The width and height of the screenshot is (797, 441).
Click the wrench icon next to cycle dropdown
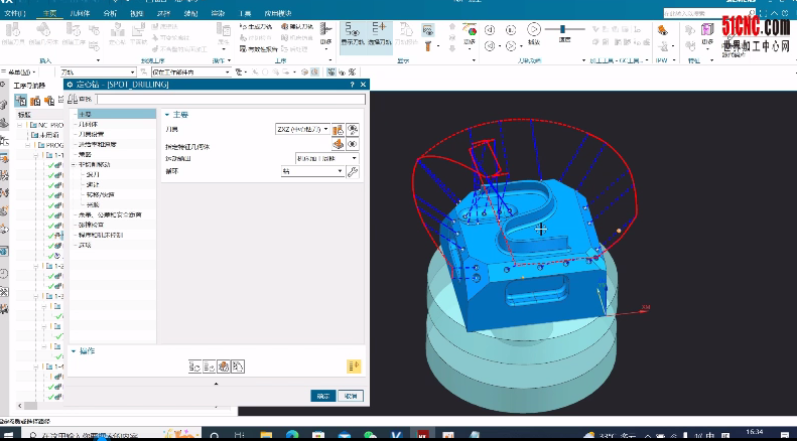(352, 172)
